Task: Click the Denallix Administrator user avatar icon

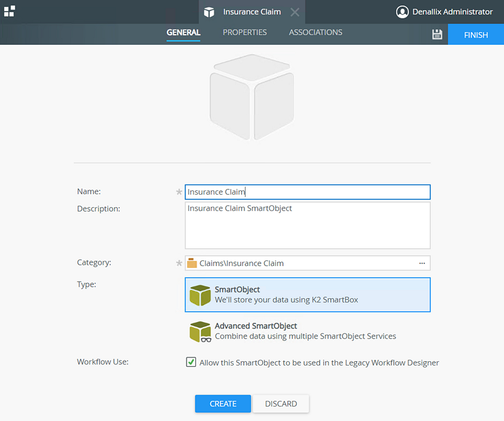Action: pos(402,12)
